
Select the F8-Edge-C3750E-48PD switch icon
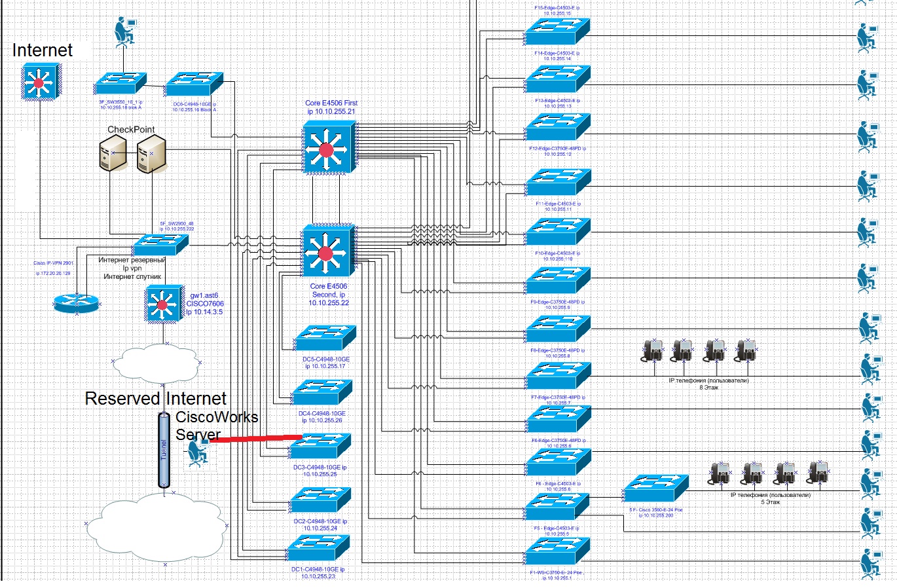coord(558,376)
